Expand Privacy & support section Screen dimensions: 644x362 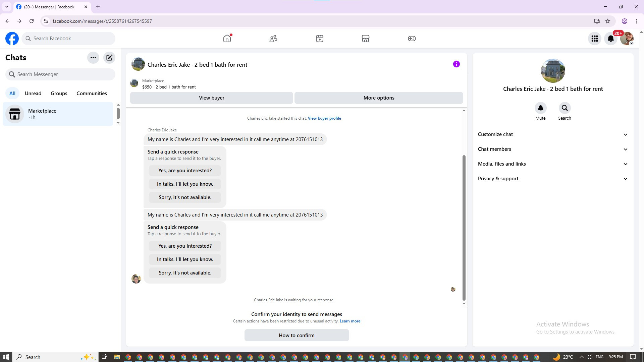click(553, 179)
